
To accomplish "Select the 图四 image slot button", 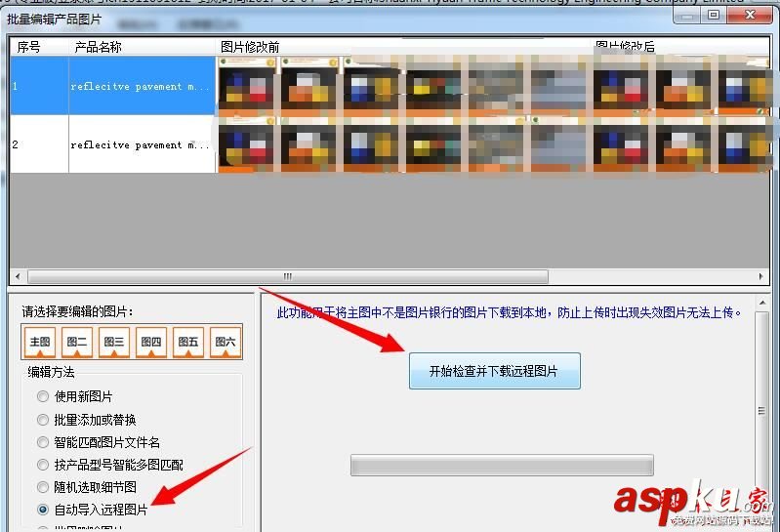I will [x=151, y=342].
